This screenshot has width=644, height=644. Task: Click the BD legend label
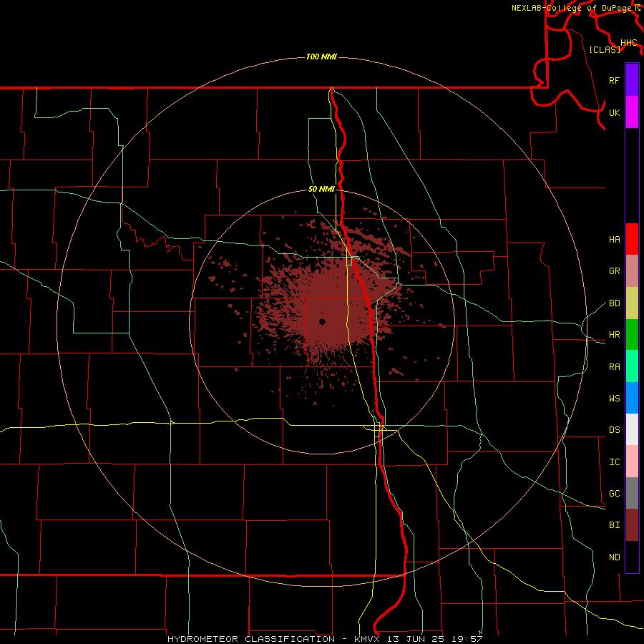click(615, 303)
